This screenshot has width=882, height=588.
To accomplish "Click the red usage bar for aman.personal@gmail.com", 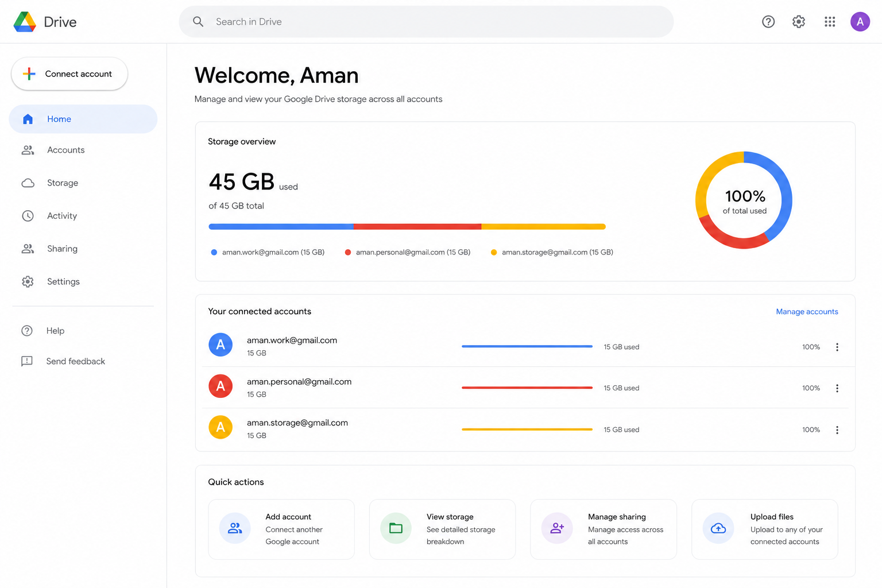I will pos(527,388).
